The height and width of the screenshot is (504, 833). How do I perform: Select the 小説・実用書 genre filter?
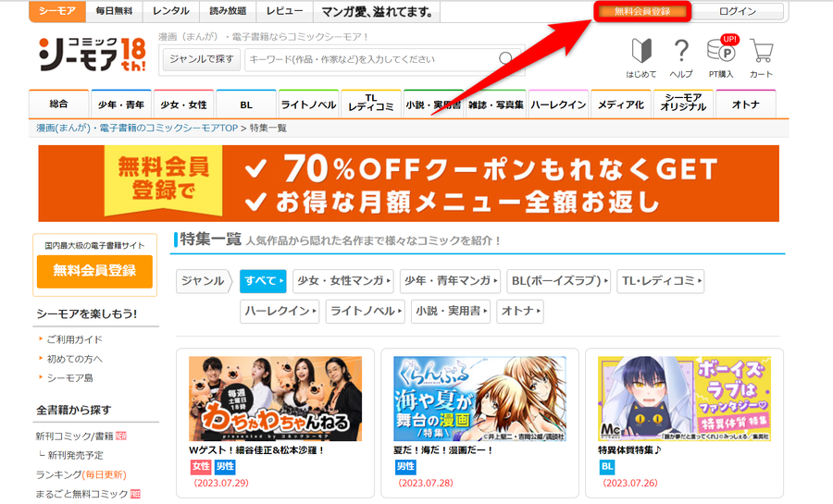[451, 311]
